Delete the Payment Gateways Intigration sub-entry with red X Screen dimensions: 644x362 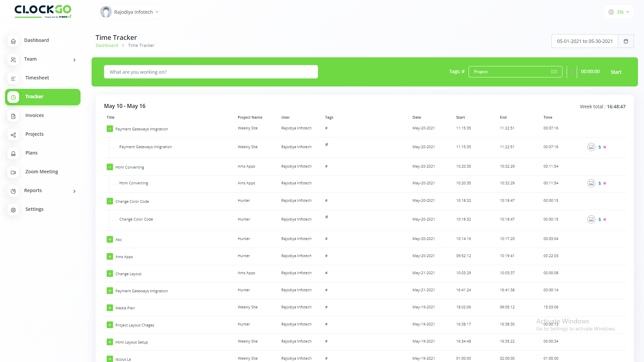605,147
